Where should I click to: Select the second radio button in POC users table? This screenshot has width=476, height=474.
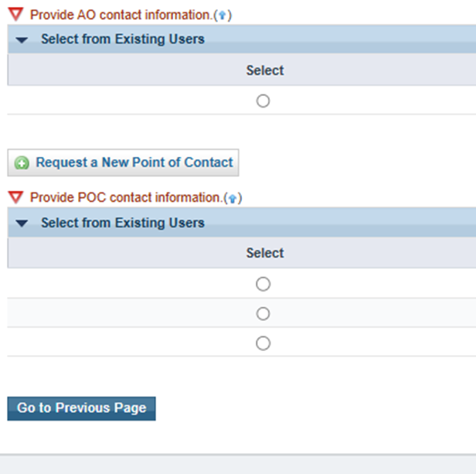(263, 314)
